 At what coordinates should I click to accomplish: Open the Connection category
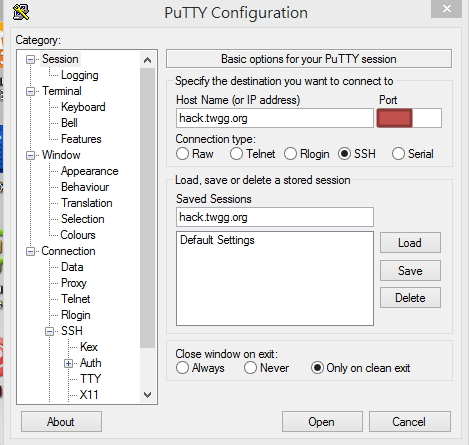click(68, 251)
